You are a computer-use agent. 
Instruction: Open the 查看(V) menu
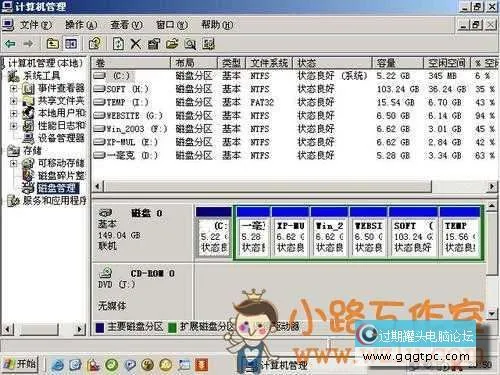pos(126,25)
